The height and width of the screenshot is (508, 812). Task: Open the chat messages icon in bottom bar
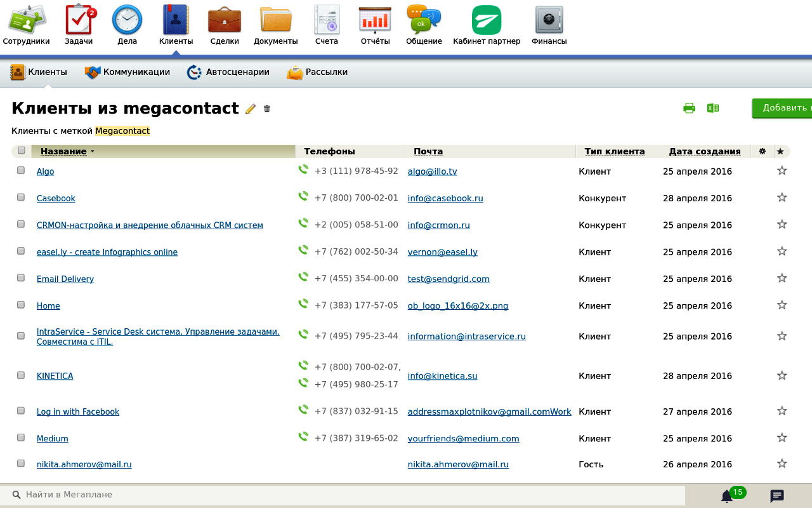777,496
